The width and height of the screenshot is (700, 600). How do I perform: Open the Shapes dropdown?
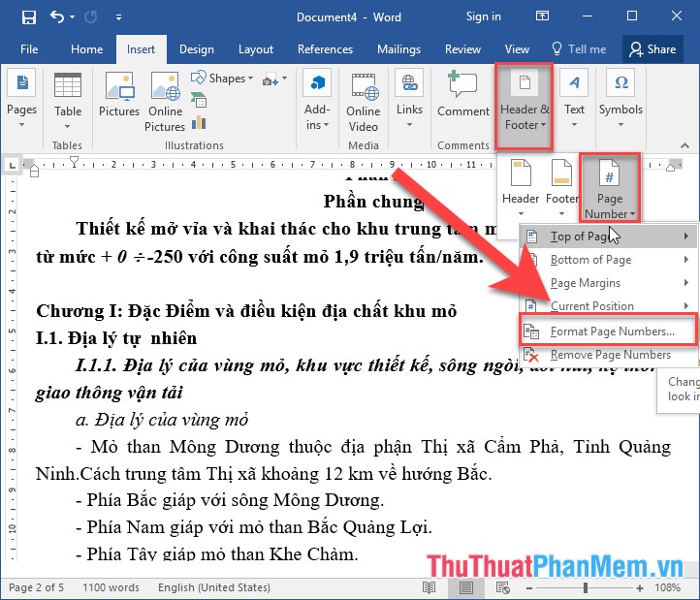222,79
